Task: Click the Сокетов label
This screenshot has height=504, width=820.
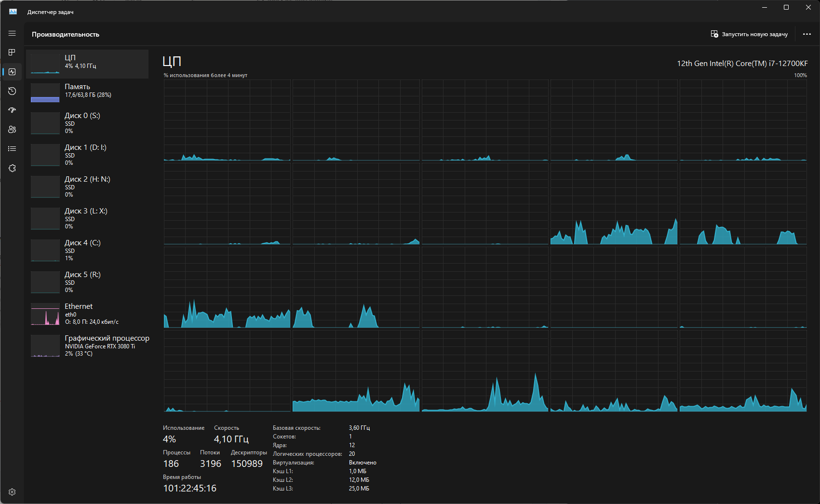Action: point(284,437)
